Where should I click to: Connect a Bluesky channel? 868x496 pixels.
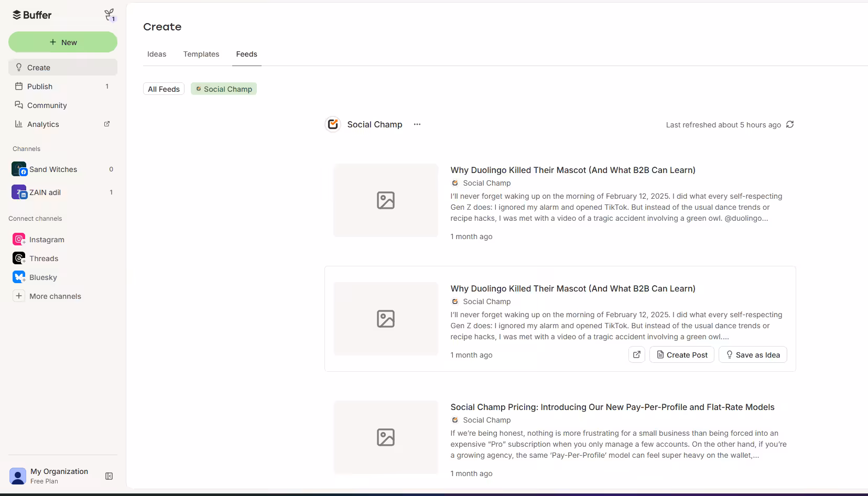[x=63, y=277]
